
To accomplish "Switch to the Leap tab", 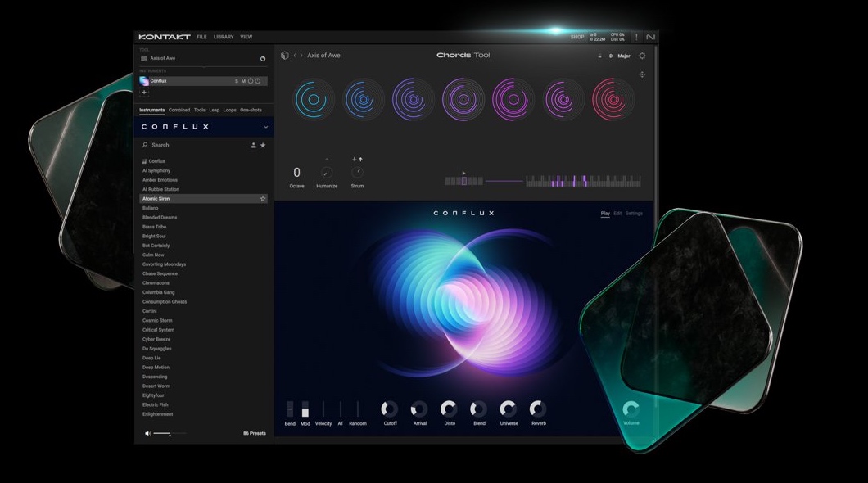I will pyautogui.click(x=215, y=110).
